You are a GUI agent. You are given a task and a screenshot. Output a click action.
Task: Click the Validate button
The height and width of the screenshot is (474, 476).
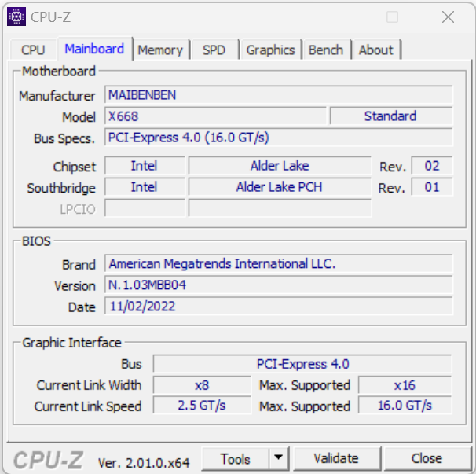[336, 458]
